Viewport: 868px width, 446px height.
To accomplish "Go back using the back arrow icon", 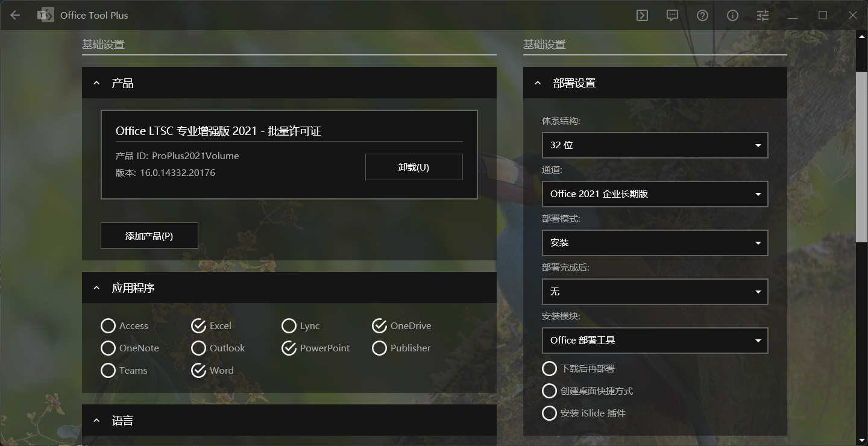I will click(15, 15).
